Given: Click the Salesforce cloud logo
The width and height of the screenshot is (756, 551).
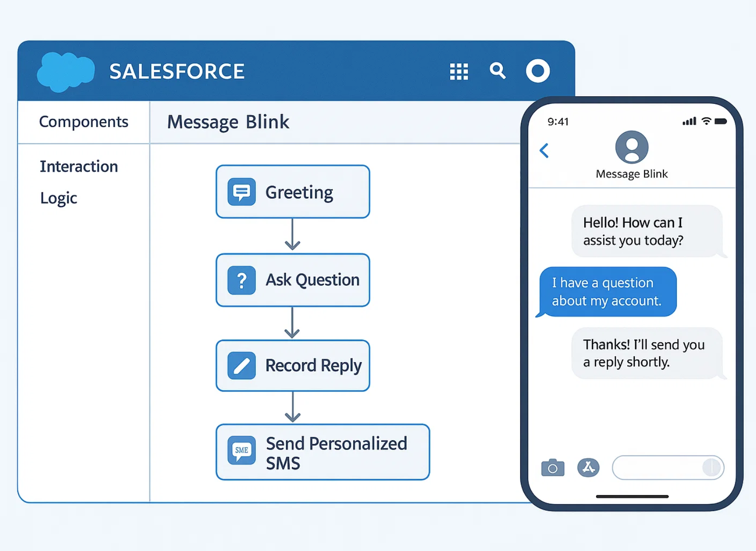Looking at the screenshot, I should click(65, 72).
